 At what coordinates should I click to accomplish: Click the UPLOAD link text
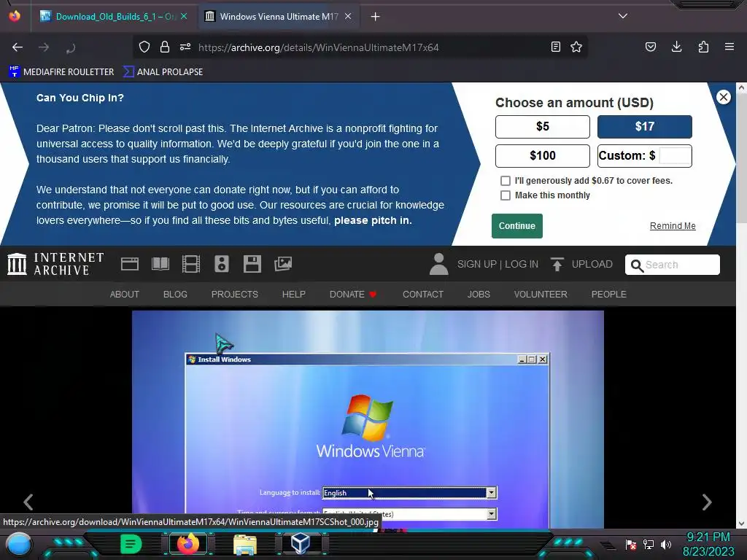pos(592,264)
